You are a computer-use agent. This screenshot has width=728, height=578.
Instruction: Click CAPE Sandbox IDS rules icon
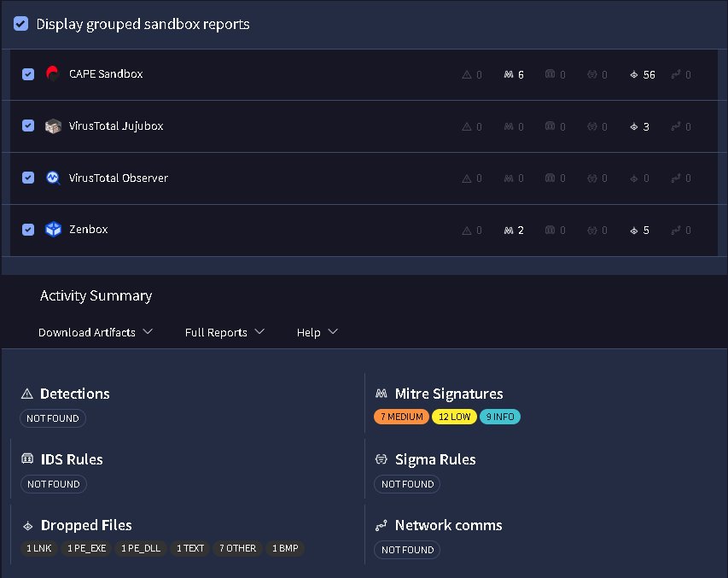coord(550,74)
